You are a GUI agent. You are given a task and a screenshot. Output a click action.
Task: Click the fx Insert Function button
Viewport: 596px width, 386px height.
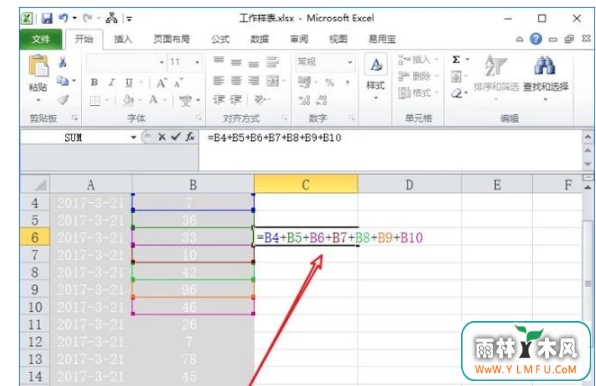tap(190, 137)
